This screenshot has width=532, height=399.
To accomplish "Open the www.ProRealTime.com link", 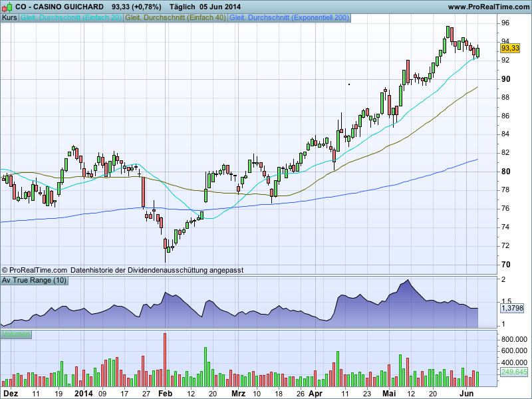I will click(x=489, y=7).
